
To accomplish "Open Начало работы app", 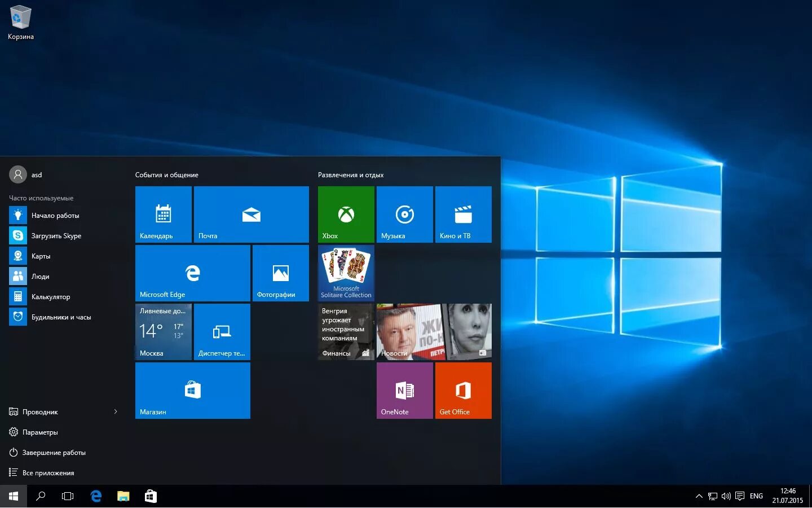I will pyautogui.click(x=62, y=216).
